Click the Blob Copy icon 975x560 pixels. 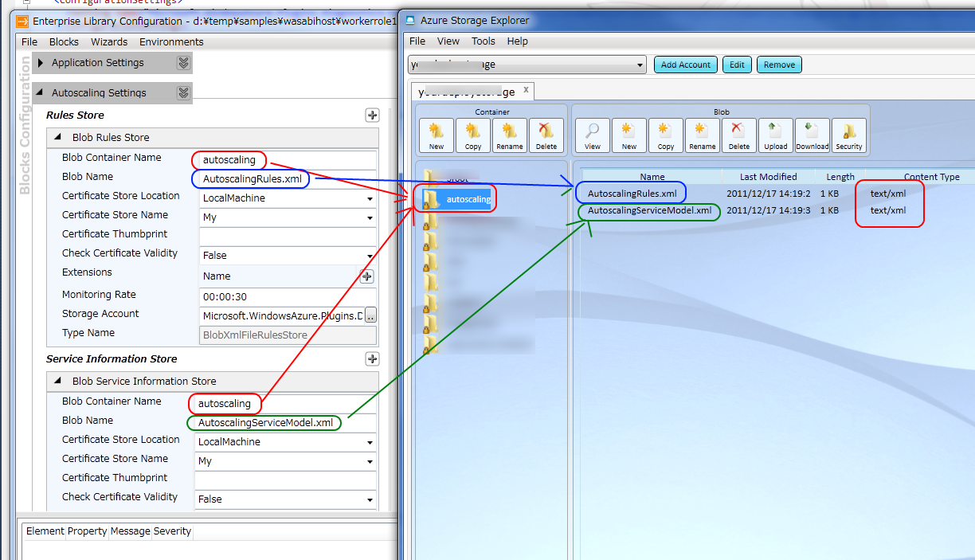click(x=665, y=135)
